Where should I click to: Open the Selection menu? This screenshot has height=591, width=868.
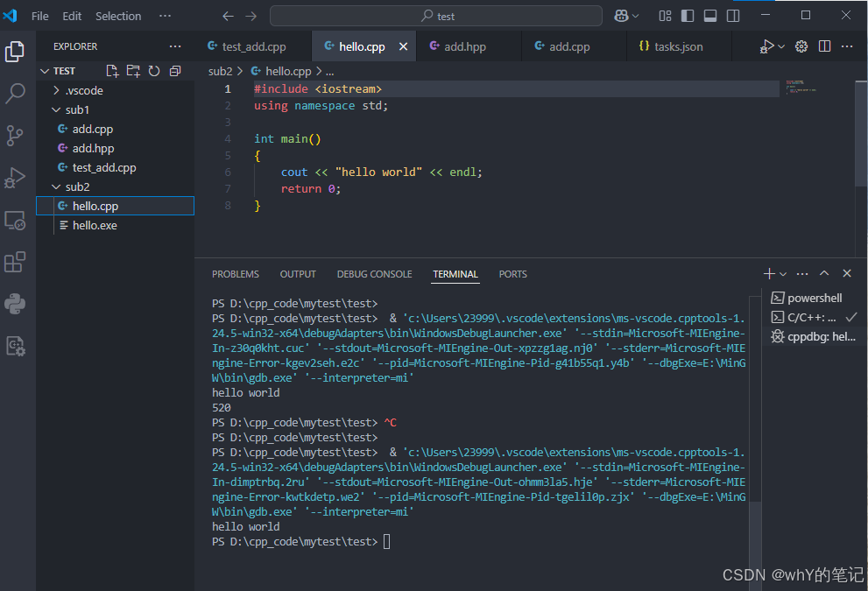(x=118, y=16)
